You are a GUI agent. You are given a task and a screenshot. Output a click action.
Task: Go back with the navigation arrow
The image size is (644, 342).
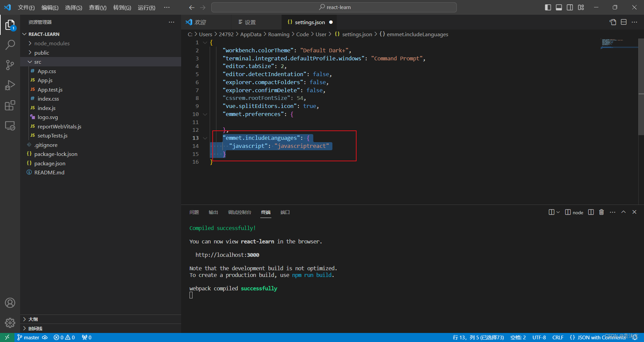(x=192, y=7)
